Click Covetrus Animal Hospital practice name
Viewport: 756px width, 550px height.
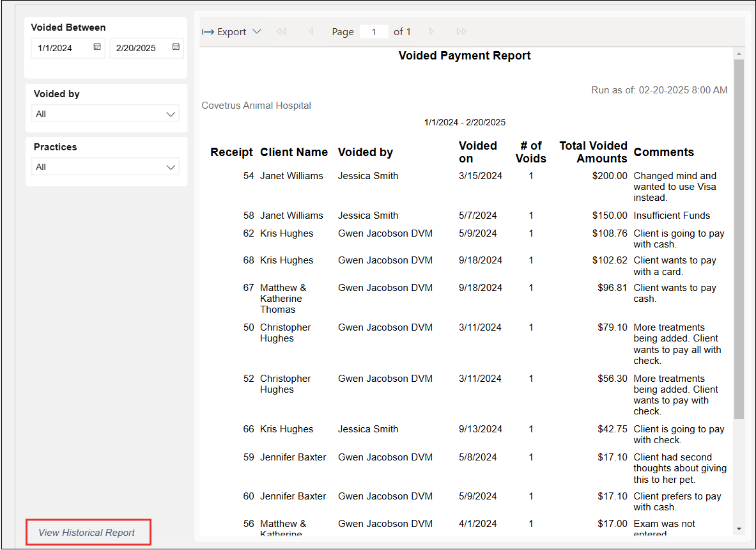pyautogui.click(x=256, y=105)
